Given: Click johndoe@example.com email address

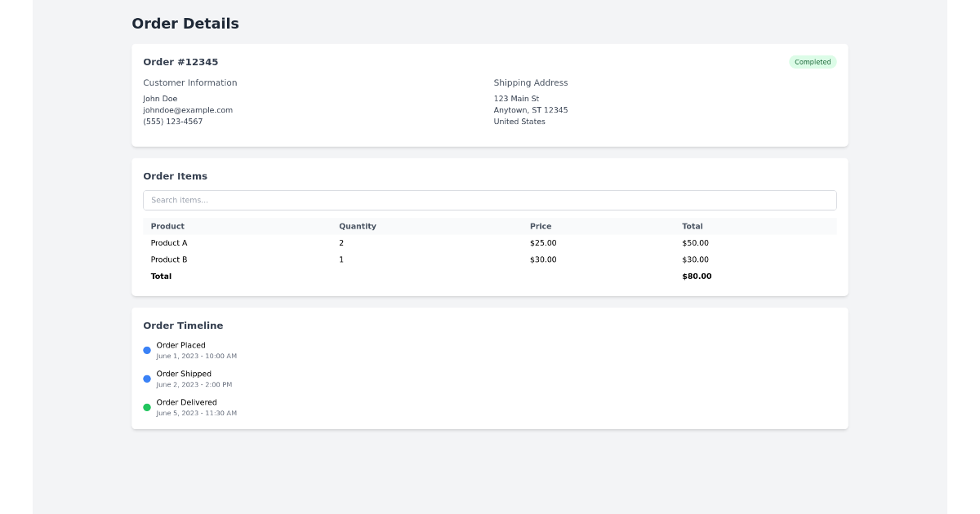Looking at the screenshot, I should (188, 110).
